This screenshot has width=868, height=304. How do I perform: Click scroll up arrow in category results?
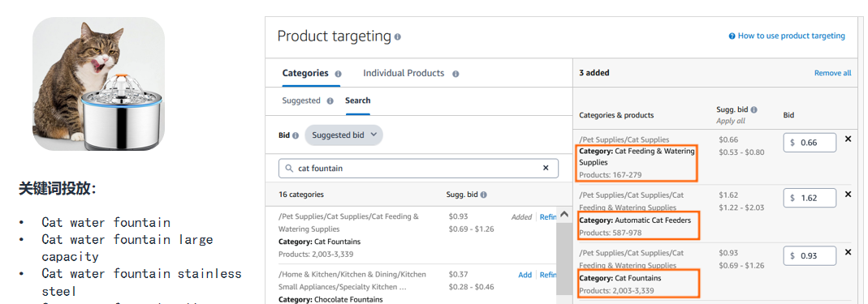click(564, 214)
